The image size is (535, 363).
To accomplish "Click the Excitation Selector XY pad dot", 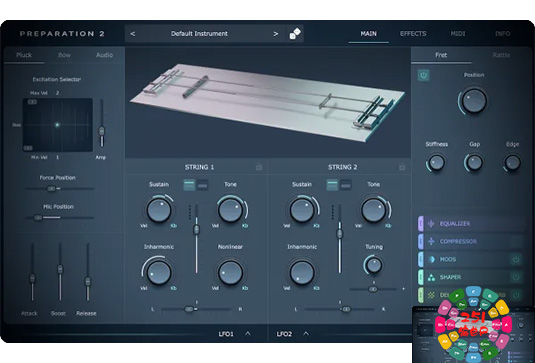I will tap(57, 125).
